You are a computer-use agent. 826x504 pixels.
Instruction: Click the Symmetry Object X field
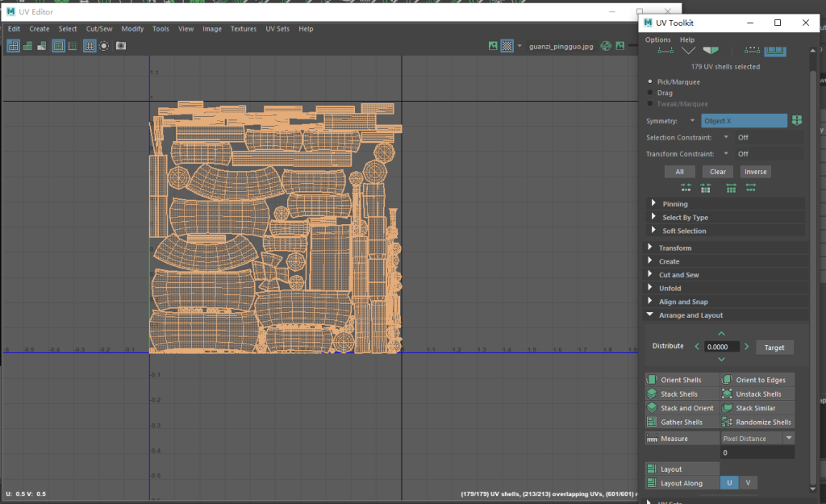tap(744, 121)
